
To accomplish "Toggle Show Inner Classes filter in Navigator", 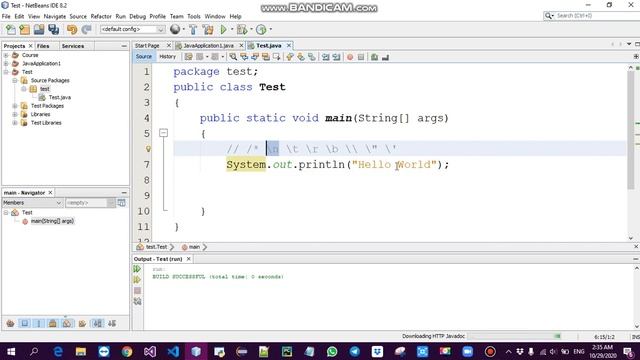I will coord(67,324).
